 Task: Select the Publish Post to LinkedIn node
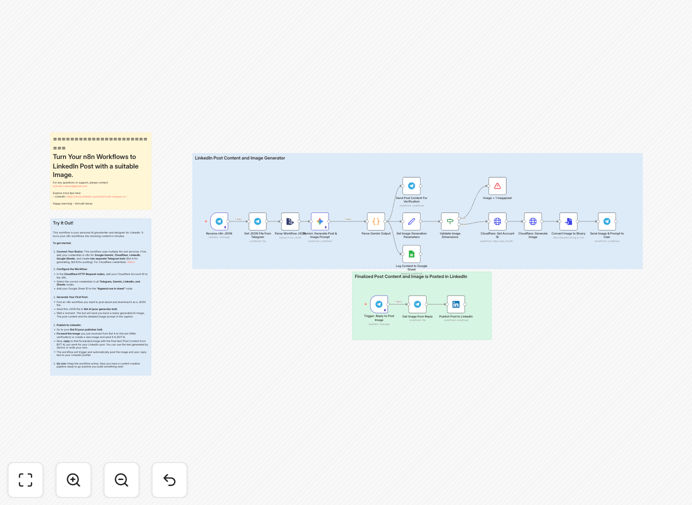click(x=456, y=304)
